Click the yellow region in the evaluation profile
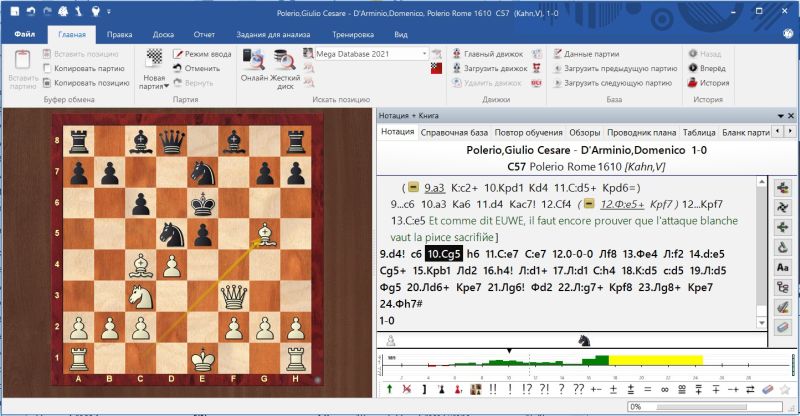The image size is (800, 416). pos(655,359)
